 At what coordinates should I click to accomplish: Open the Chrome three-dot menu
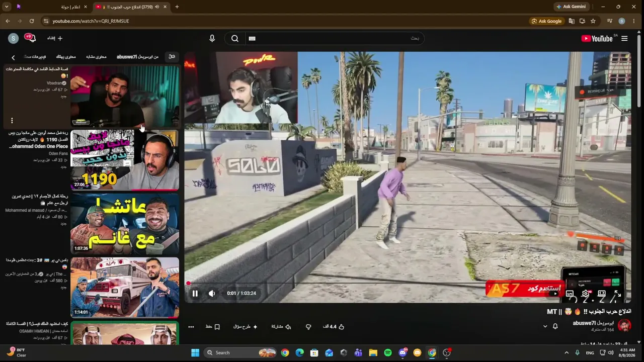click(x=634, y=21)
